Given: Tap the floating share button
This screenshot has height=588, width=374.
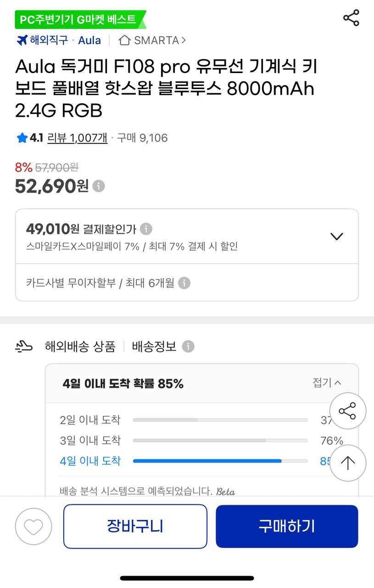Looking at the screenshot, I should (x=347, y=411).
